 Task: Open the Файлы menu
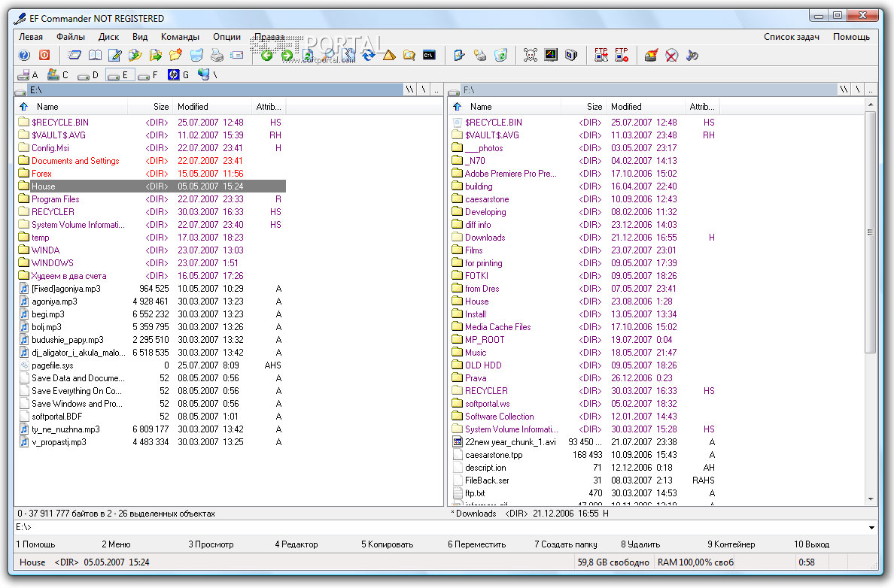tap(71, 36)
